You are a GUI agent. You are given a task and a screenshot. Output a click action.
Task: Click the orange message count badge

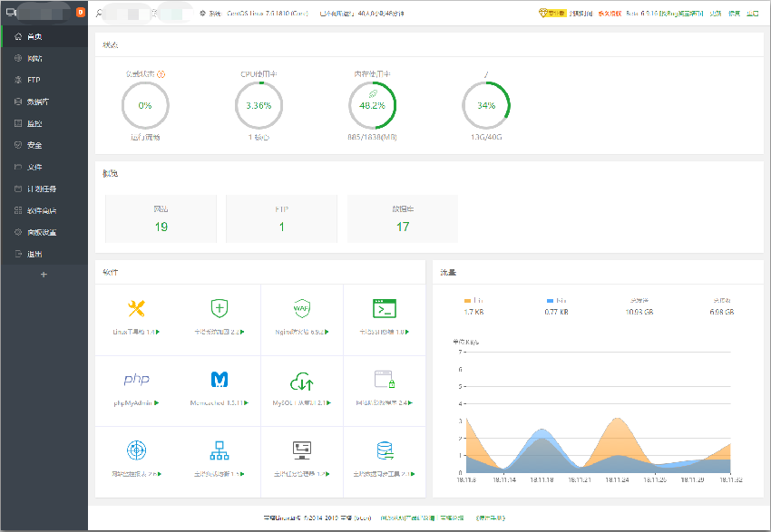pyautogui.click(x=81, y=13)
